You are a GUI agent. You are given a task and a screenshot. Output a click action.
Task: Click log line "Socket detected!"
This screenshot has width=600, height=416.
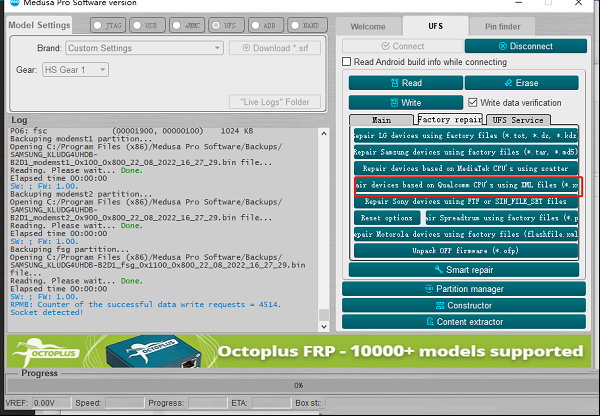pos(46,312)
